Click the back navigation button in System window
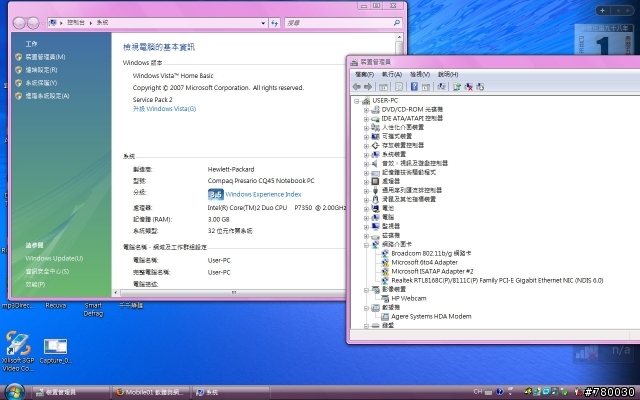This screenshot has width=640, height=400. [19, 23]
